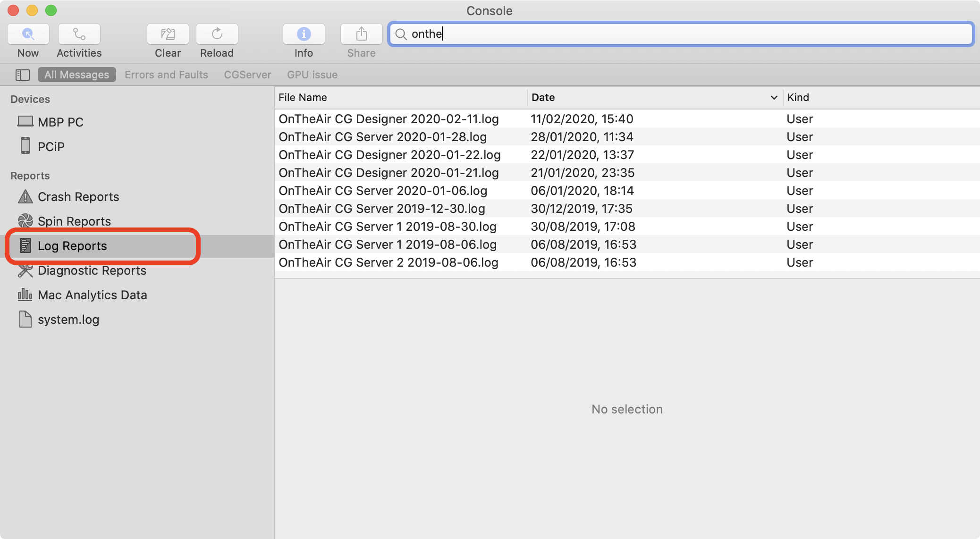Switch to the CGServer saved search
Viewport: 980px width, 539px height.
[247, 75]
